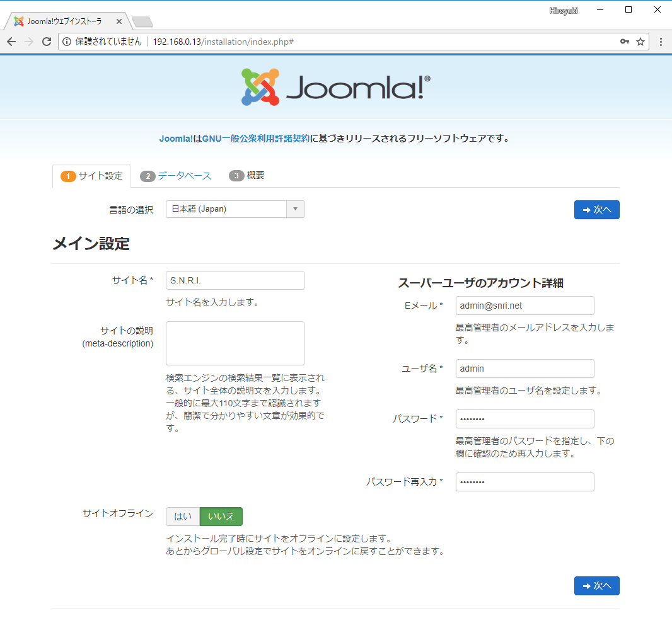Screen dimensions: 672x623
Task: Open the saved password key icon
Action: (x=625, y=42)
